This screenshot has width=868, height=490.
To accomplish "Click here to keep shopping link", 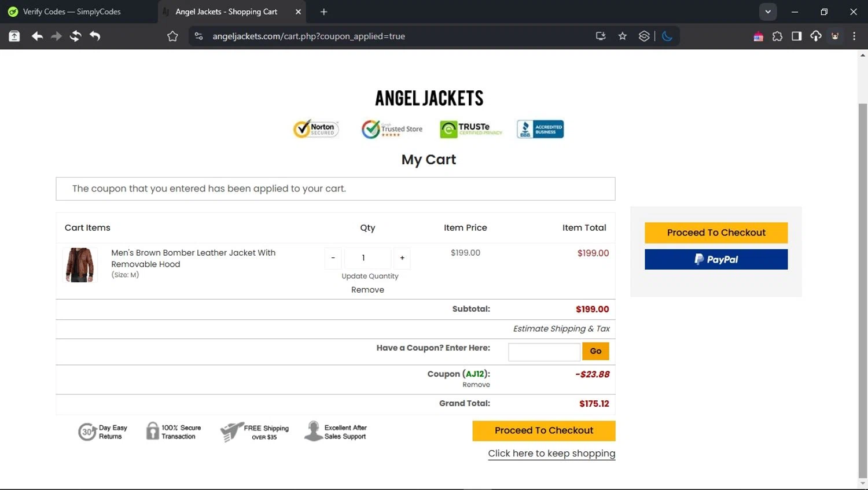I will (x=551, y=454).
